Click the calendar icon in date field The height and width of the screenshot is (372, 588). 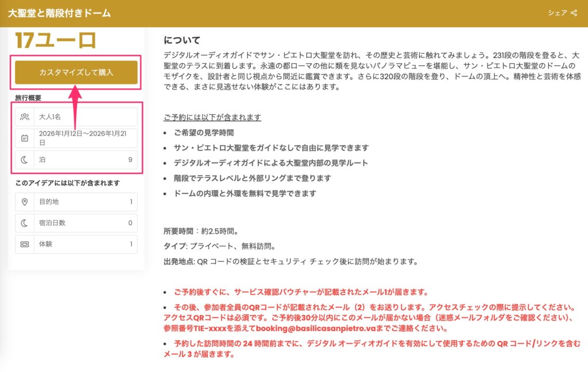coord(25,138)
